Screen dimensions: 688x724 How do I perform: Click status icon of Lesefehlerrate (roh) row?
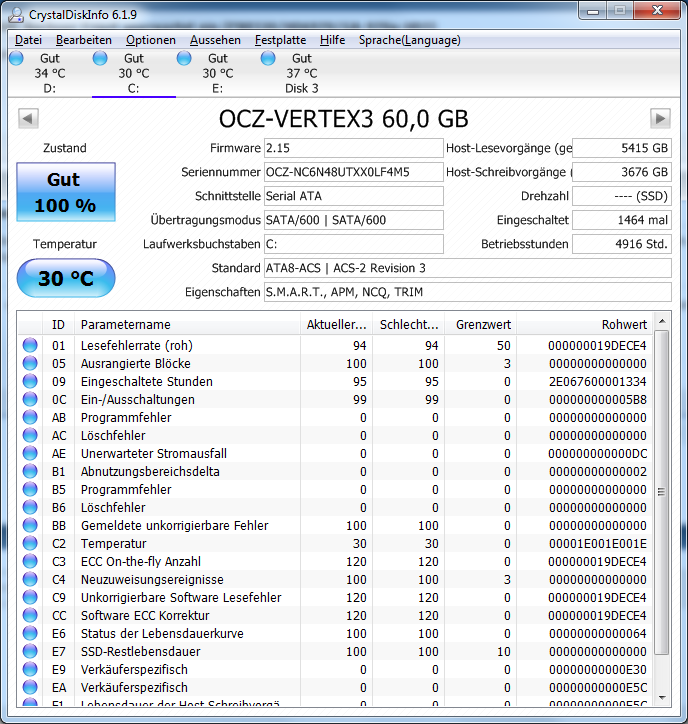tap(30, 345)
